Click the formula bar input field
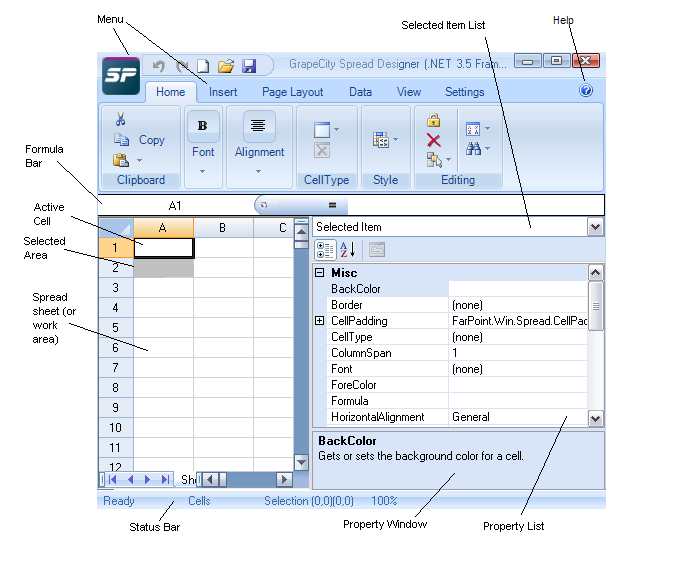678x572 pixels. pyautogui.click(x=476, y=205)
